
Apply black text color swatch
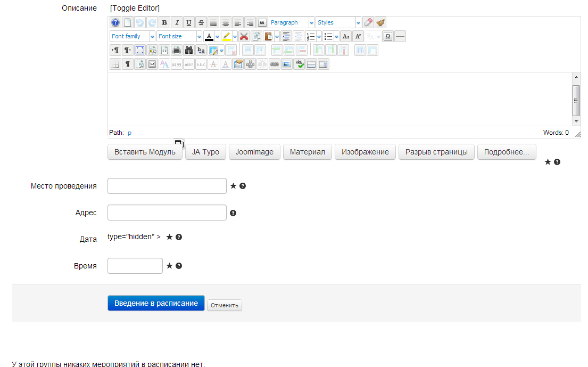[209, 36]
